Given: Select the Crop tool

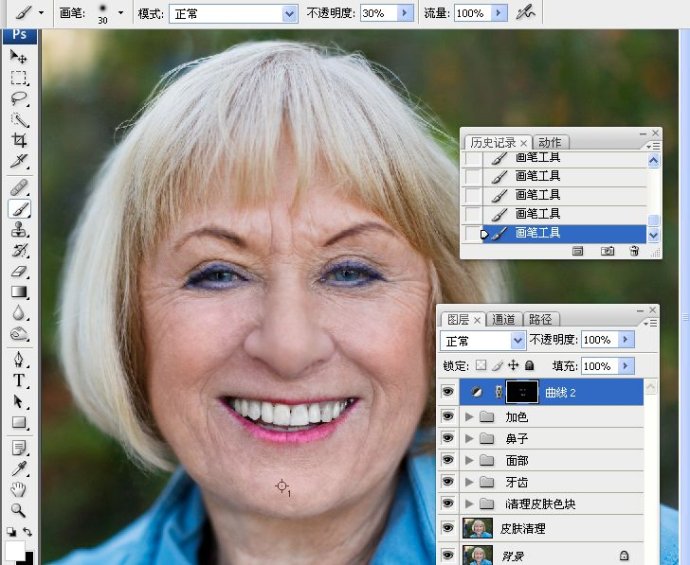Looking at the screenshot, I should pos(18,140).
